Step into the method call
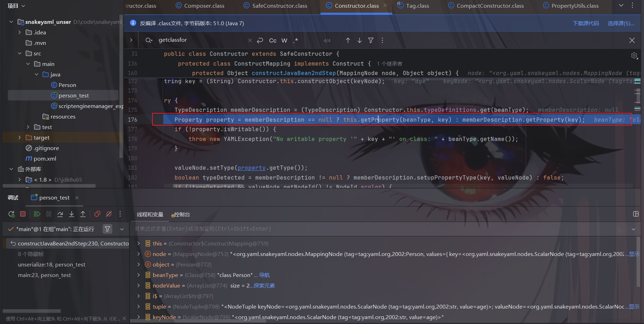644x324 pixels. click(x=72, y=214)
